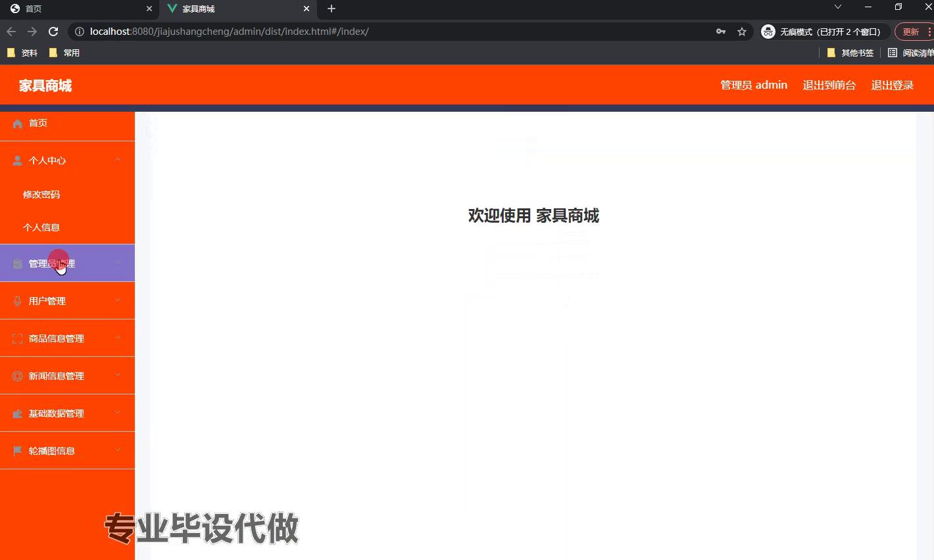Expand the 商品信息管理 menu
The image size is (934, 560).
(x=117, y=338)
